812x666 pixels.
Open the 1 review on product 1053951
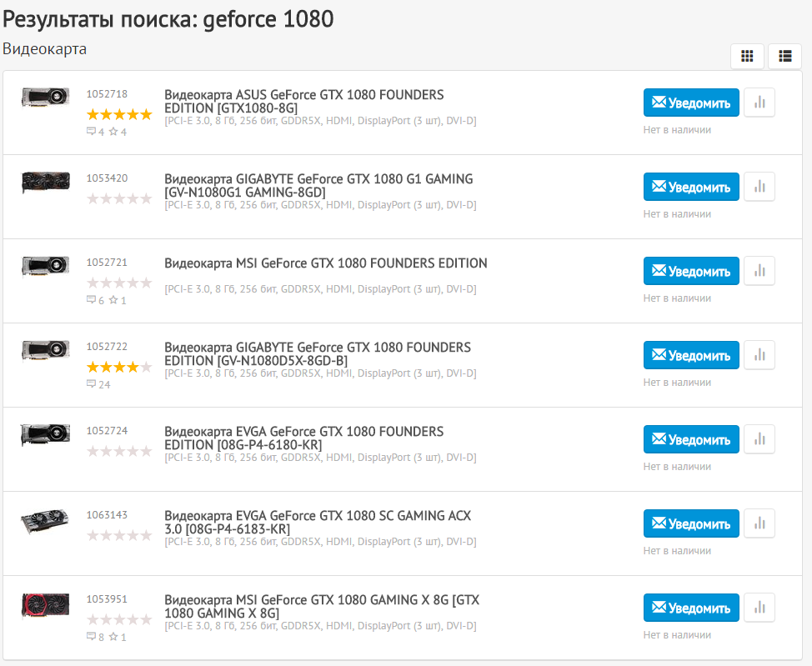118,637
